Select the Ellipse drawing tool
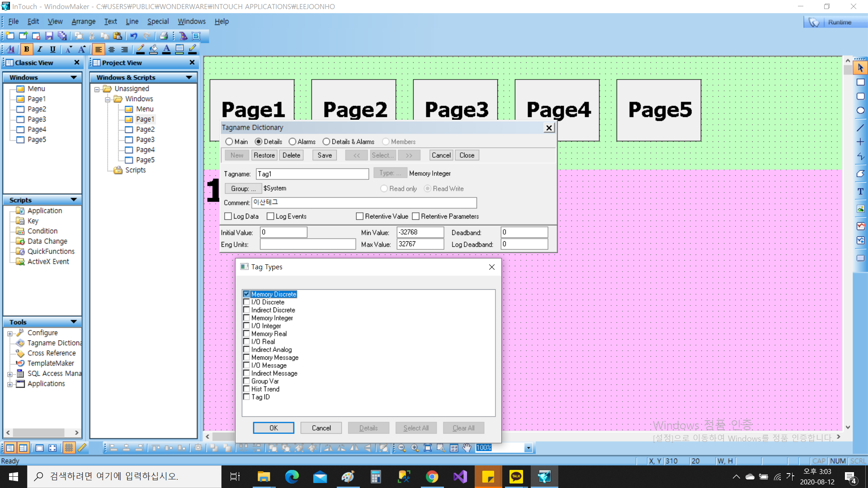Screen dimensions: 868x488 pos(860,111)
